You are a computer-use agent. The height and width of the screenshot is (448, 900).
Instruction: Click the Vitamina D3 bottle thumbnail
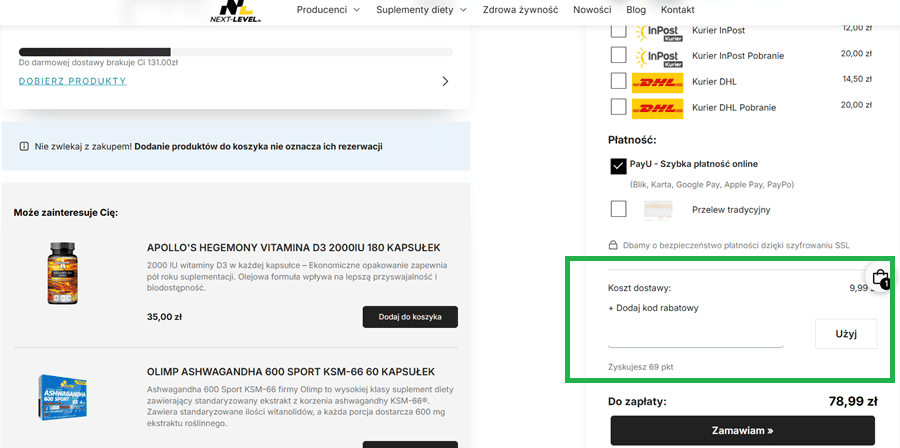[62, 273]
